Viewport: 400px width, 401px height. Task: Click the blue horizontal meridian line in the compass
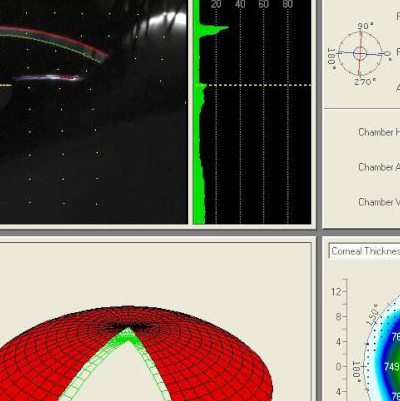point(361,53)
